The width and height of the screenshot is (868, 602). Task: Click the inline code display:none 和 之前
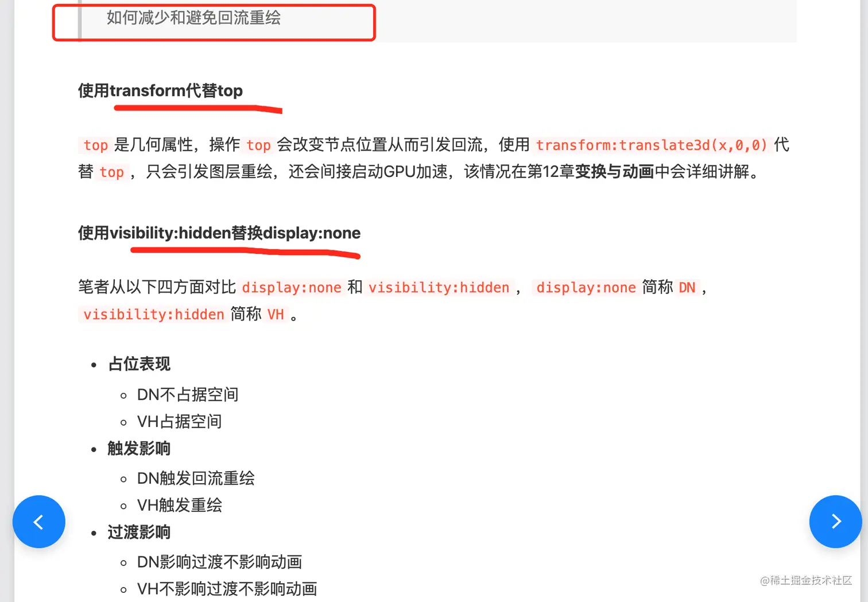click(x=292, y=287)
